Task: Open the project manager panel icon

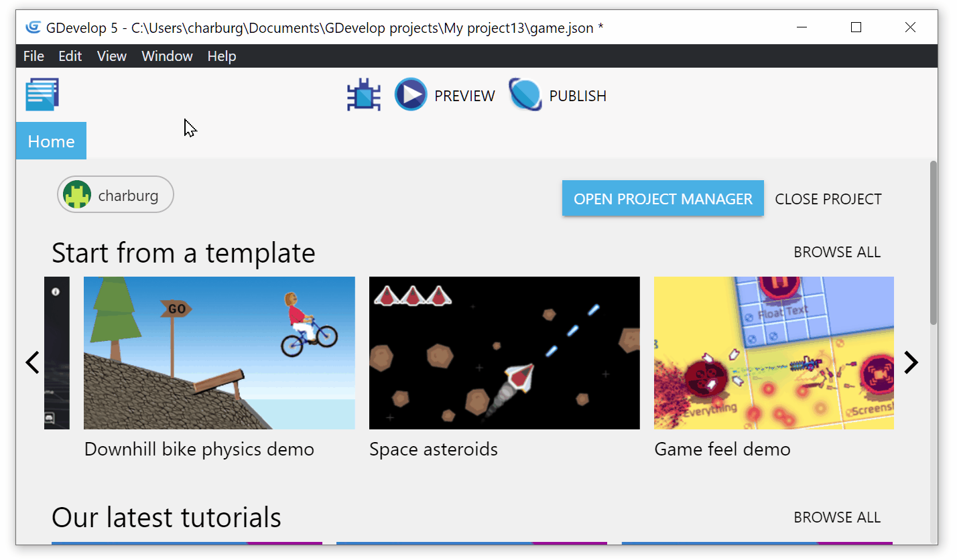Action: [42, 94]
